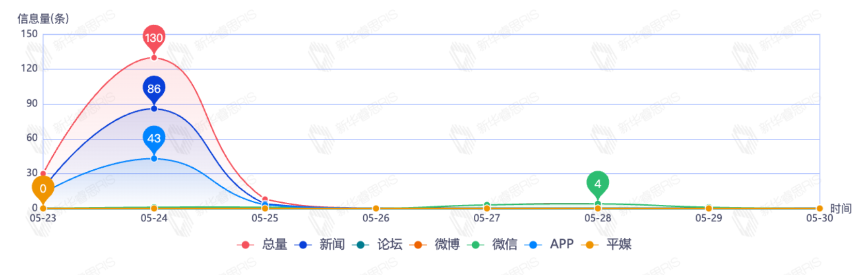Viewport: 868px width, 275px height.
Task: Click the green 4 marker pin
Action: (598, 184)
